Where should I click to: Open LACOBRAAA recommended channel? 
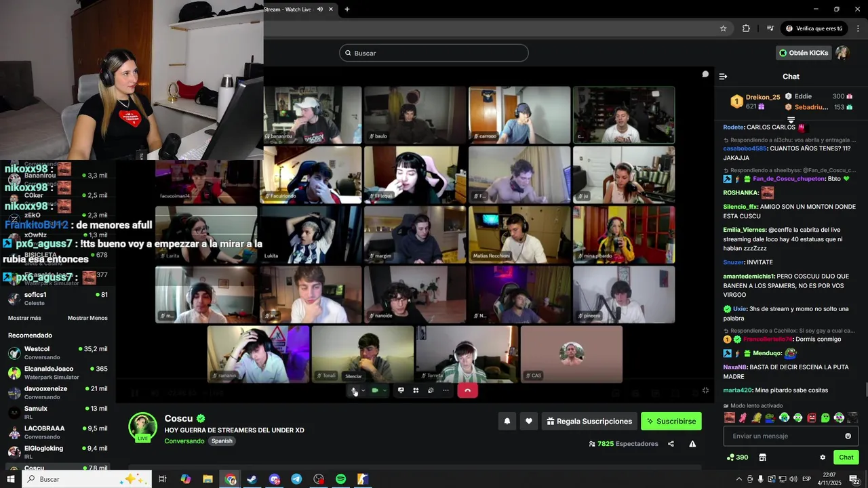coord(58,432)
